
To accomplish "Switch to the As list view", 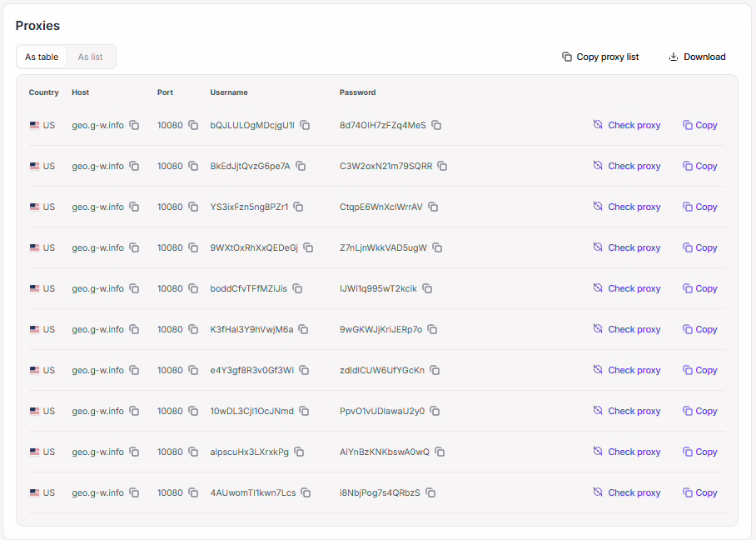I will (90, 57).
